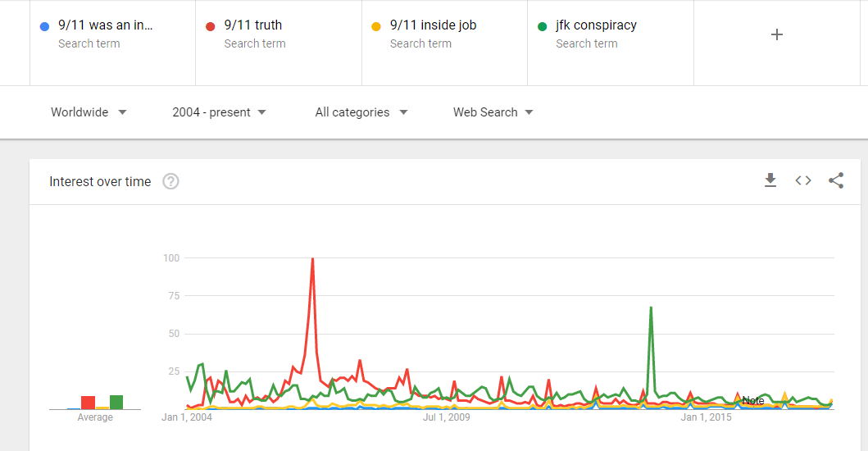Edit the '9/11 inside job' search term
Image resolution: width=868 pixels, height=451 pixels.
point(433,25)
